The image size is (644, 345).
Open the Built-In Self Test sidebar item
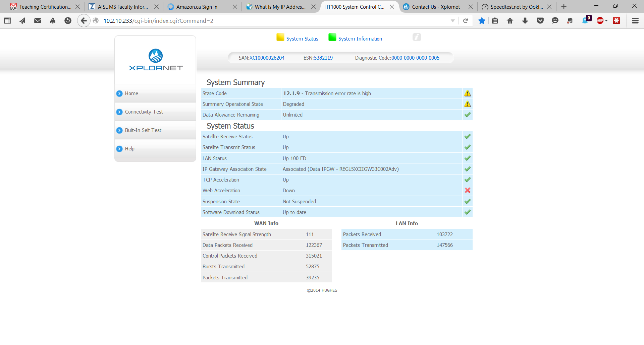point(155,130)
